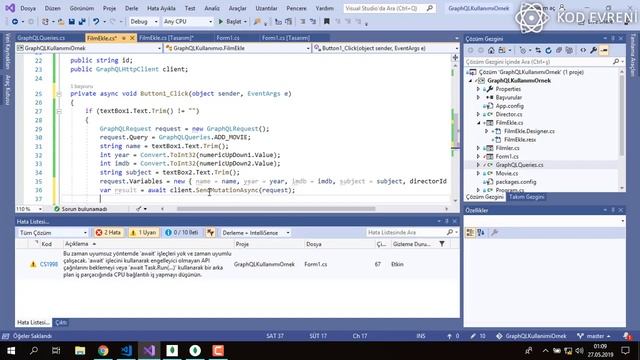Image resolution: width=640 pixels, height=360 pixels.
Task: Open the Hata Ayıkla menu
Action: 161,8
